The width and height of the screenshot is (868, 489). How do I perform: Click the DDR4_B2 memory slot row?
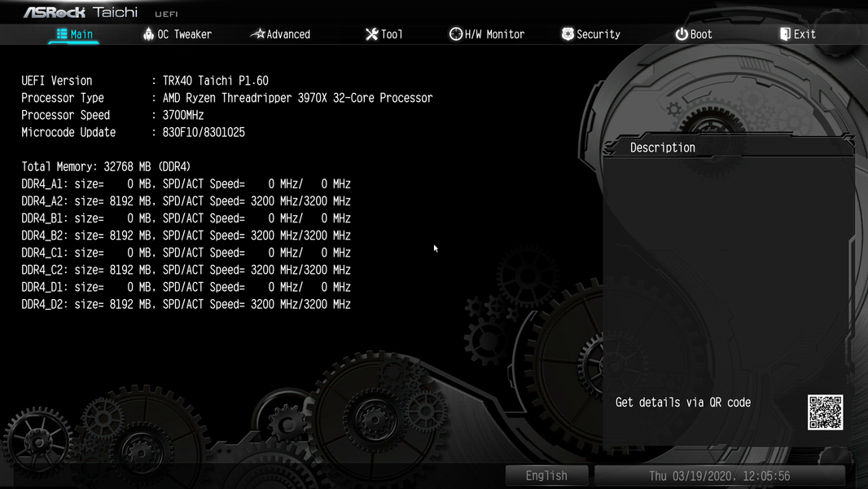point(186,236)
